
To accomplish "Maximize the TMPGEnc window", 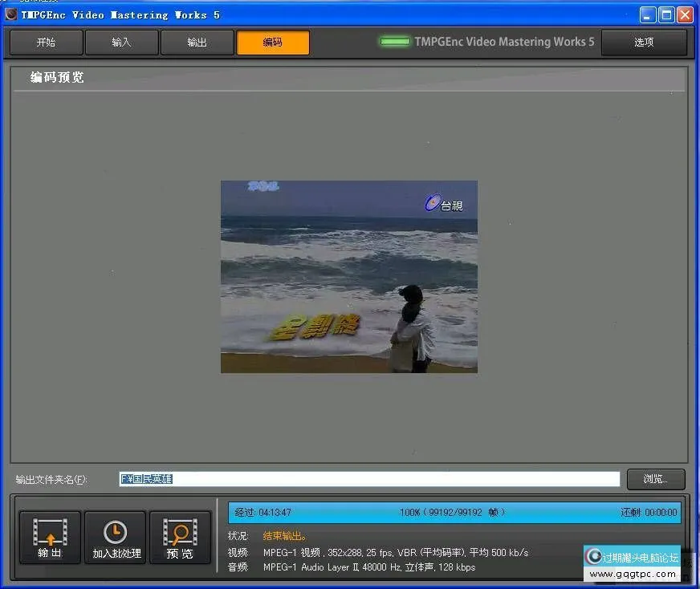I will click(666, 14).
